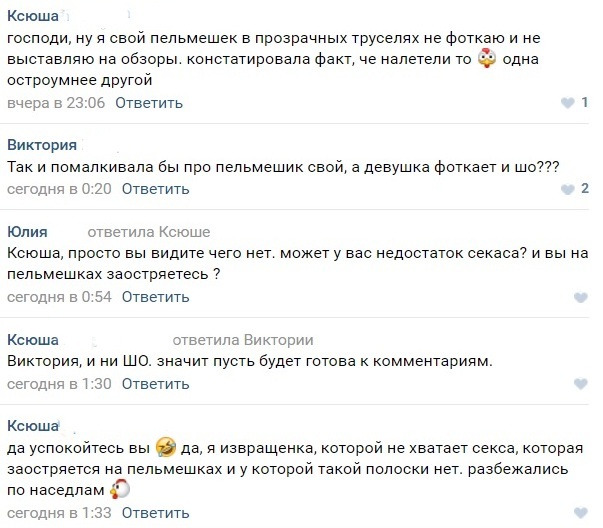Viewport: 603px width, 528px height.
Task: Reply to Виктория's comment from 0:20
Action: [155, 189]
